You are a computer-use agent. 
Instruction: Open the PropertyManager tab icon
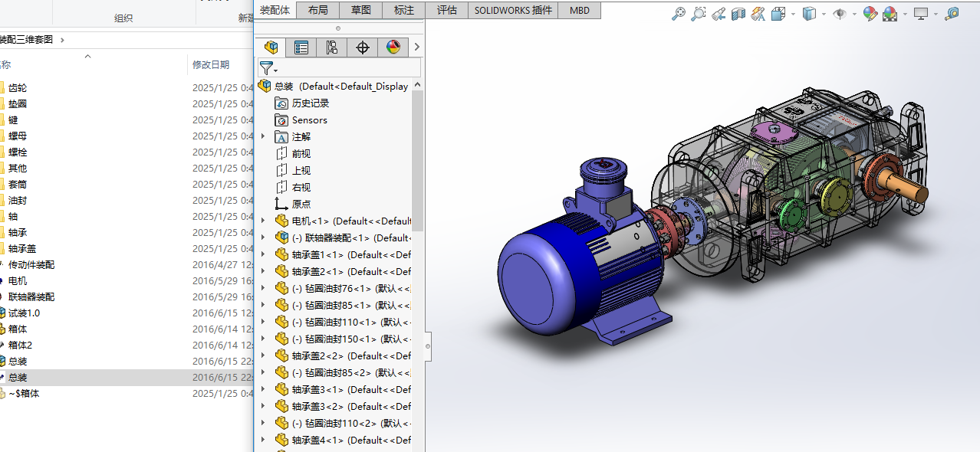[x=301, y=47]
